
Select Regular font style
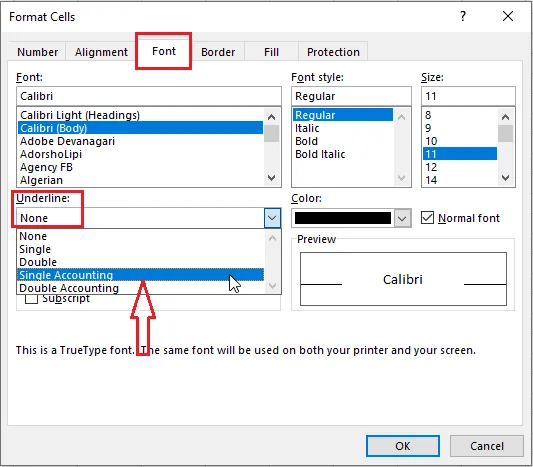coord(343,115)
